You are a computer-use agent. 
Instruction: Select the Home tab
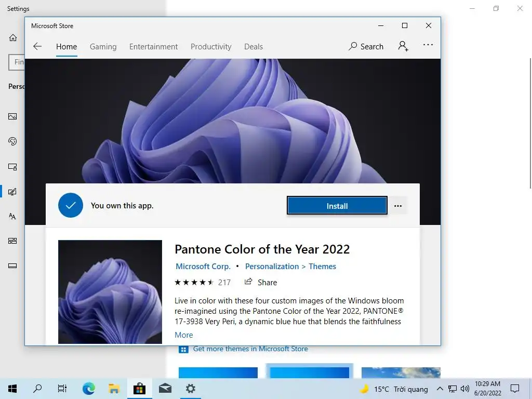66,46
